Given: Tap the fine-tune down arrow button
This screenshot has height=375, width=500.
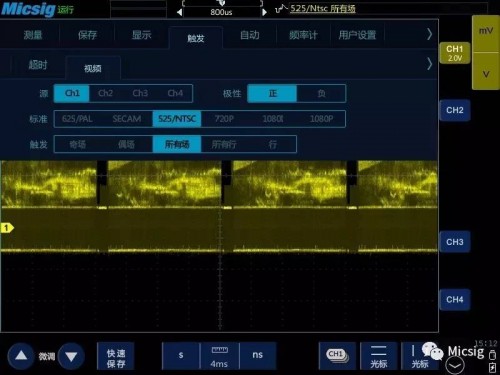Looking at the screenshot, I should point(71,356).
